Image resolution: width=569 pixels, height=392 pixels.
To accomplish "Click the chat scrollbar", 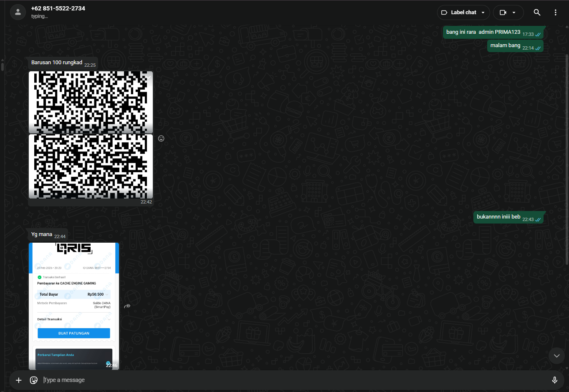I will tap(566, 158).
